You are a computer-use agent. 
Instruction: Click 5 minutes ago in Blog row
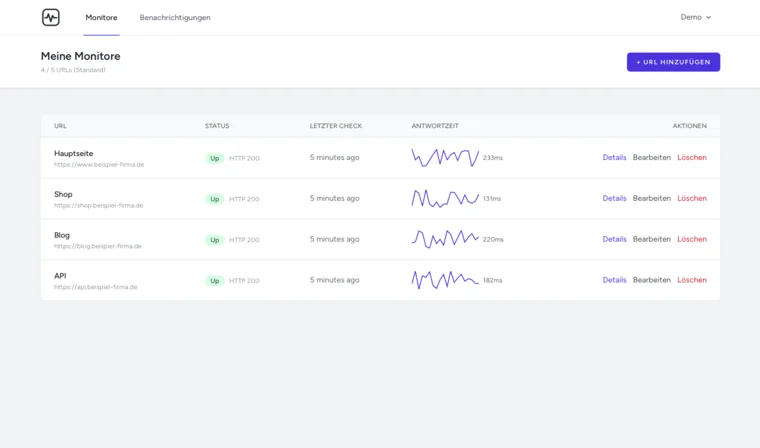(x=334, y=239)
